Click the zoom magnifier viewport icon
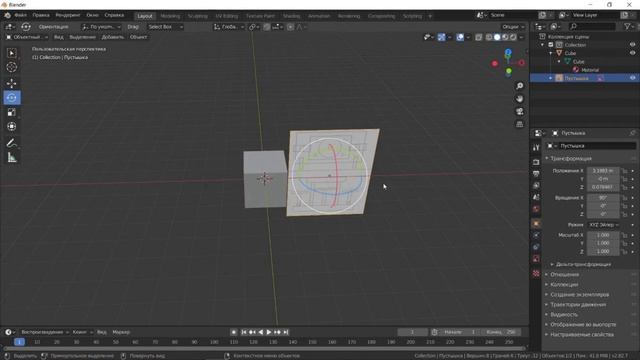Screen dimensions: 640x360 [520, 86]
